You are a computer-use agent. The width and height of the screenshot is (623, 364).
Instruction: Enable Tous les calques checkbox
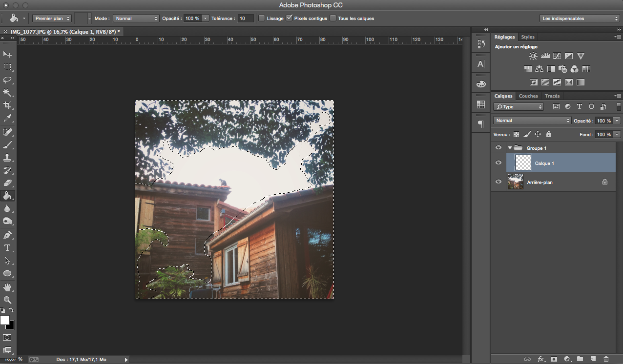tap(333, 18)
